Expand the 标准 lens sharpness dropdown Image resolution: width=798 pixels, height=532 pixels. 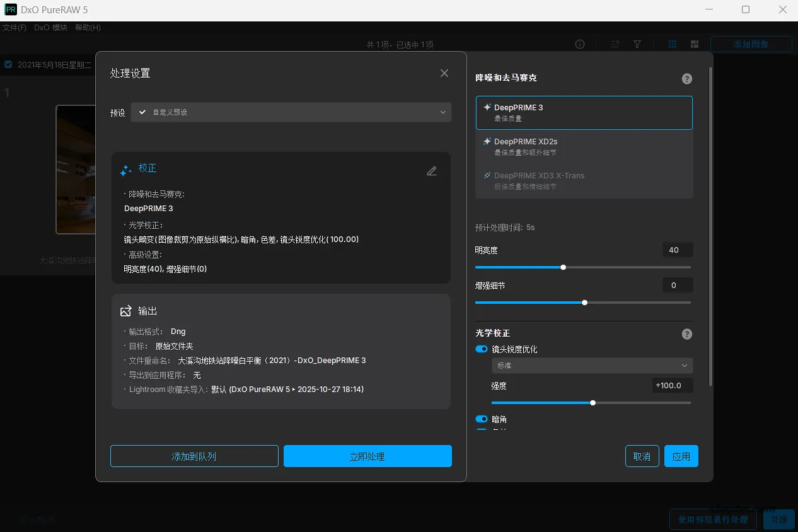(592, 366)
